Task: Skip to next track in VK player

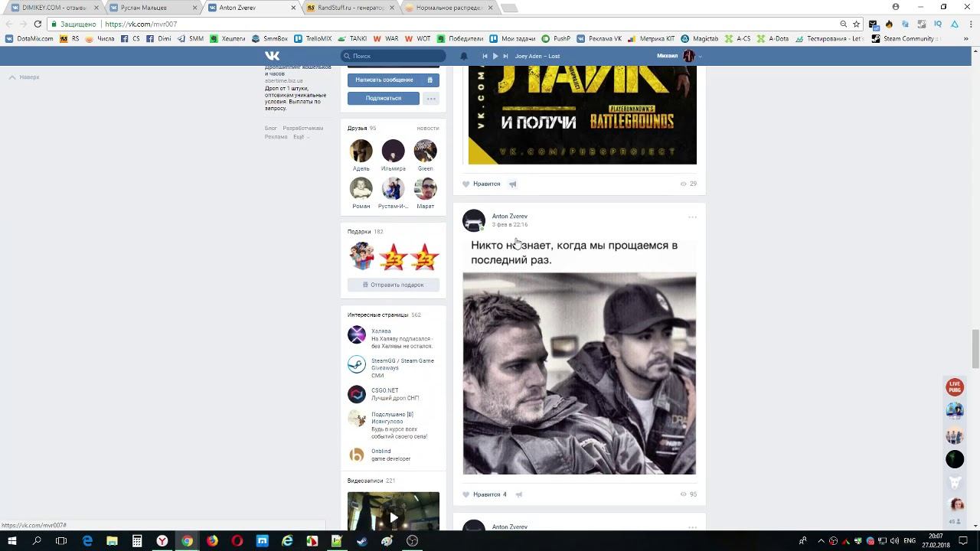Action: [x=505, y=56]
